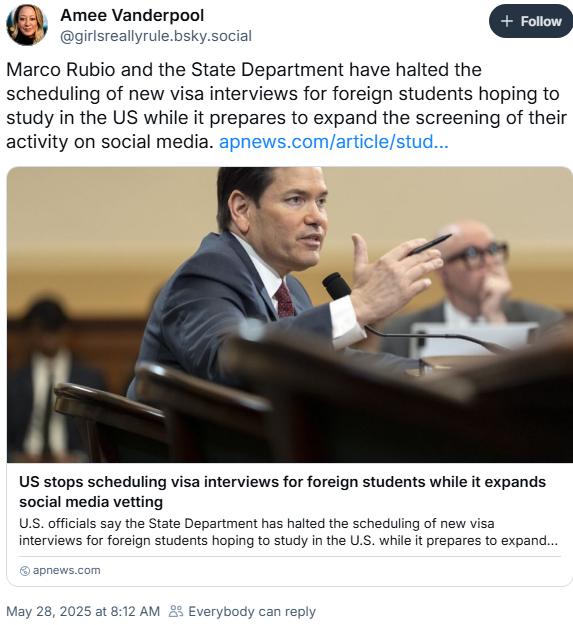Click the article headline about visa interviews
Viewport: 573px width, 625px height.
point(282,491)
